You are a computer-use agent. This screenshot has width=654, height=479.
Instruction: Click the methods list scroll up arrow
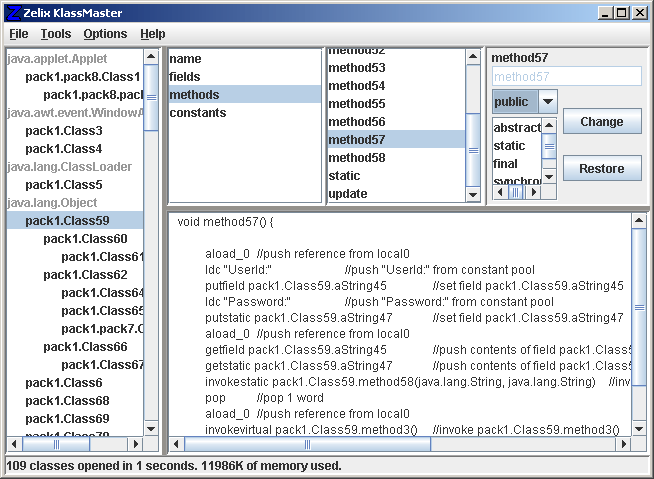(473, 57)
